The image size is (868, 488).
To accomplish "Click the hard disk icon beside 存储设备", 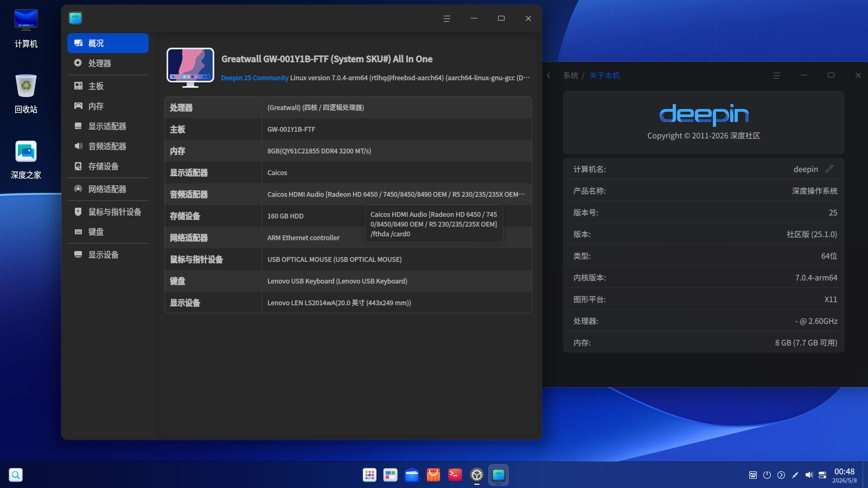I will click(x=78, y=166).
